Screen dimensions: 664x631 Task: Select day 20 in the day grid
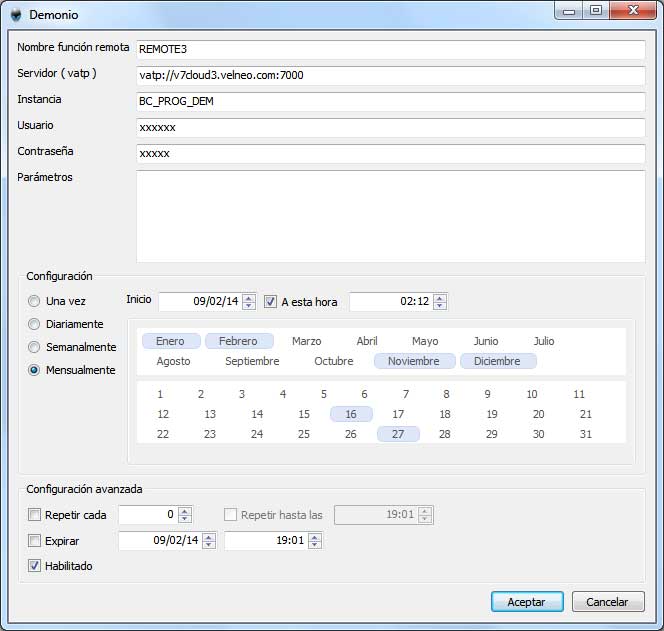tap(539, 414)
